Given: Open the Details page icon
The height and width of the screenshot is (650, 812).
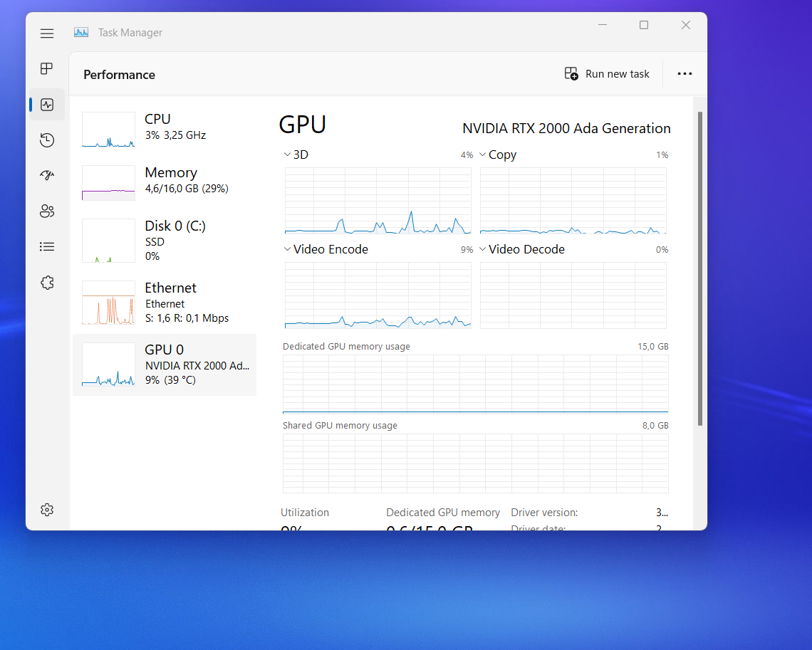Looking at the screenshot, I should [47, 247].
